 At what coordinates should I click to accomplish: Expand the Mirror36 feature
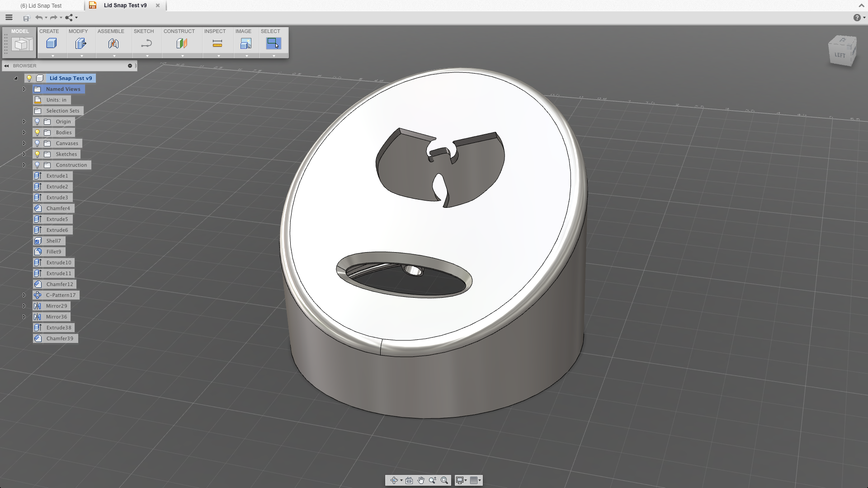[24, 317]
